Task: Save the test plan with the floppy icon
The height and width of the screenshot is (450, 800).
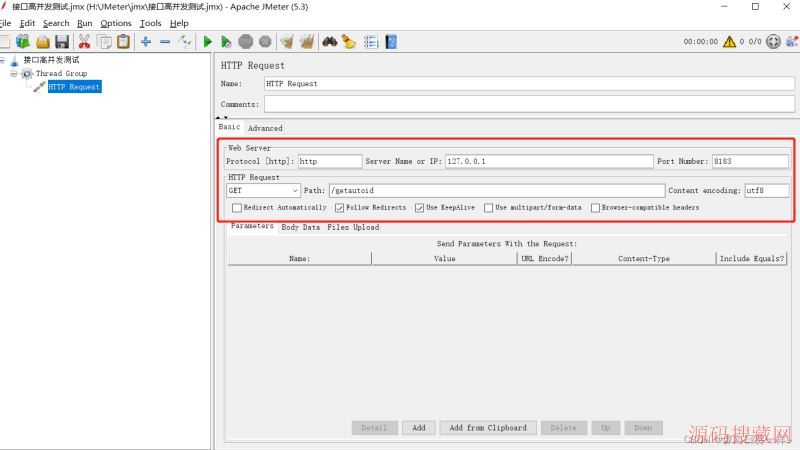Action: click(62, 42)
